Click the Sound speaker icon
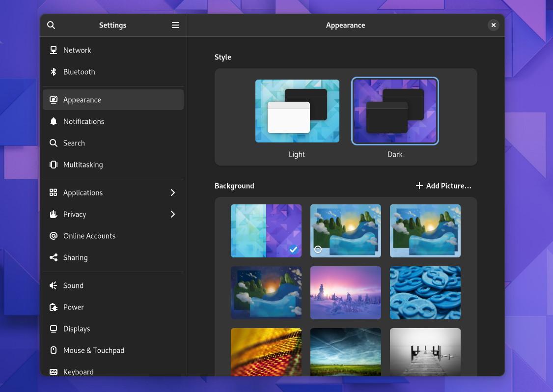This screenshot has height=392, width=553. (53, 285)
